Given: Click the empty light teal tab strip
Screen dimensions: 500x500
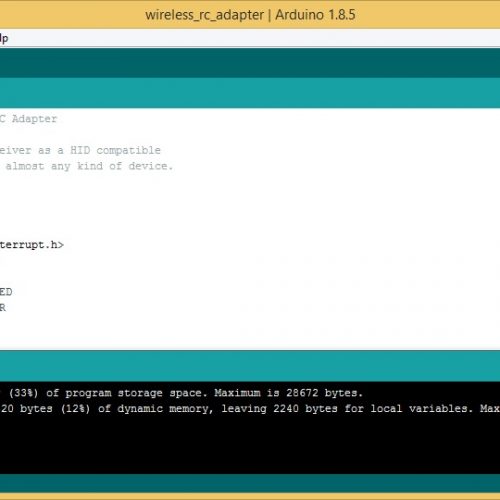Looking at the screenshot, I should 250,93.
